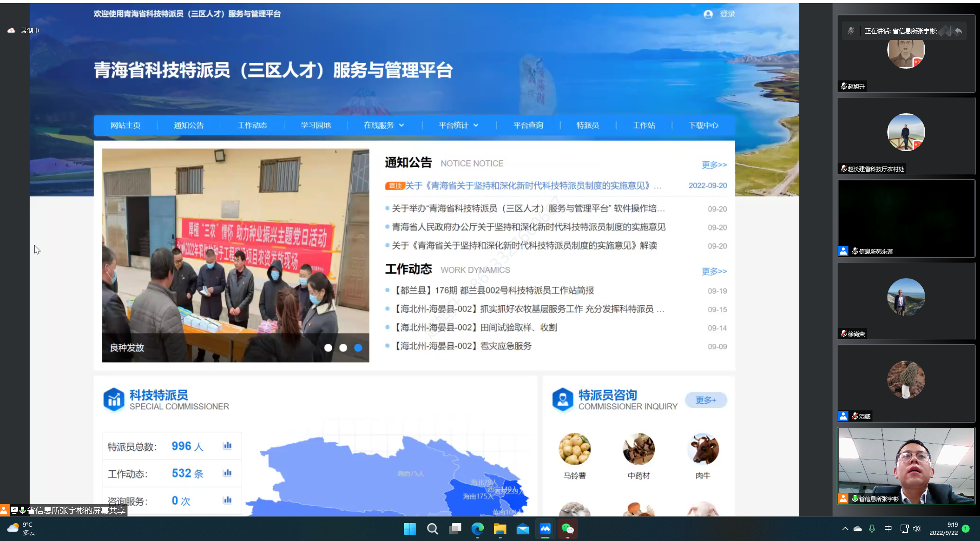Open 网站主页 in the navigation bar

click(125, 126)
